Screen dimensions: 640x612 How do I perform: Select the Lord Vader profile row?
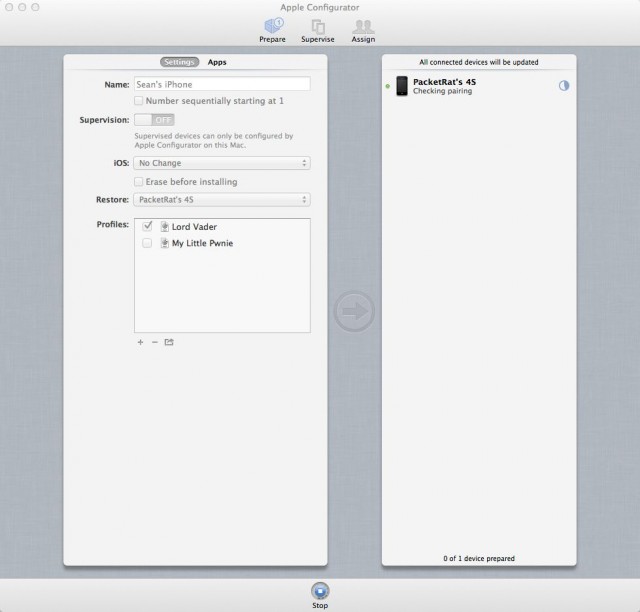point(222,227)
